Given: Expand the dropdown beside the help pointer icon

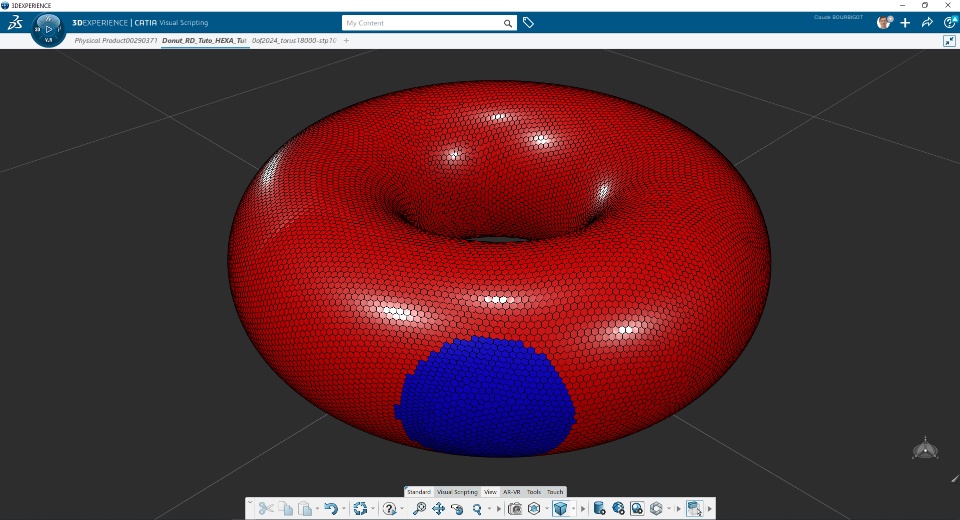Looking at the screenshot, I should (402, 509).
